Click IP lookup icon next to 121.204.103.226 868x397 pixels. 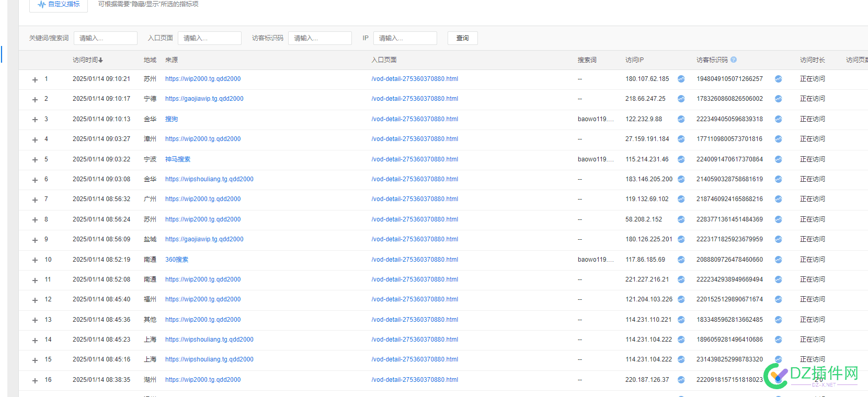click(681, 299)
